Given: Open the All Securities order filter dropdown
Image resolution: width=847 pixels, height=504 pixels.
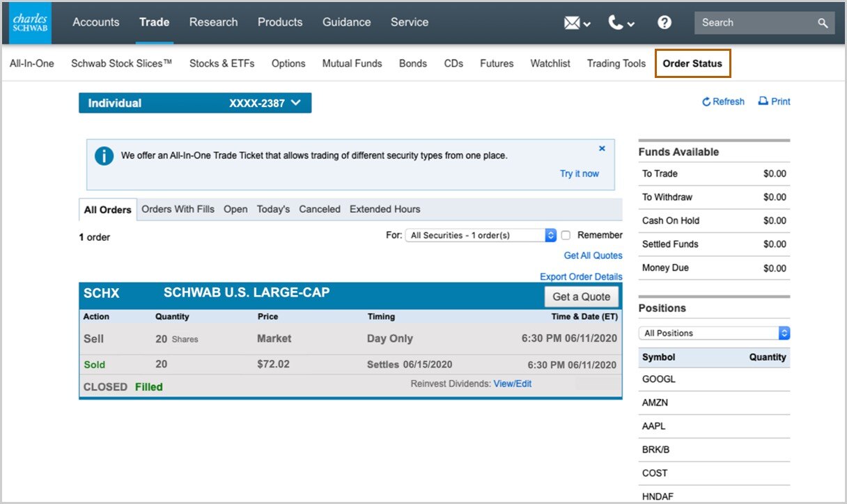Looking at the screenshot, I should 481,235.
